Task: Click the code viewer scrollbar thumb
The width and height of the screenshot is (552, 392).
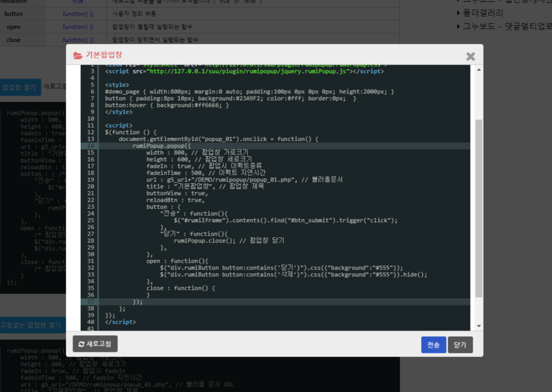Action: [x=478, y=209]
